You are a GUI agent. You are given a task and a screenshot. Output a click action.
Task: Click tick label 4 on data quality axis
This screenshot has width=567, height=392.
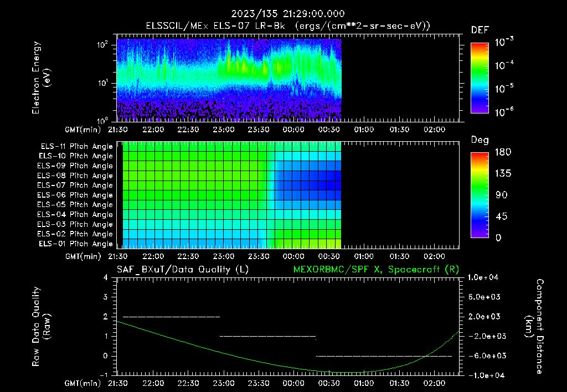(106, 277)
